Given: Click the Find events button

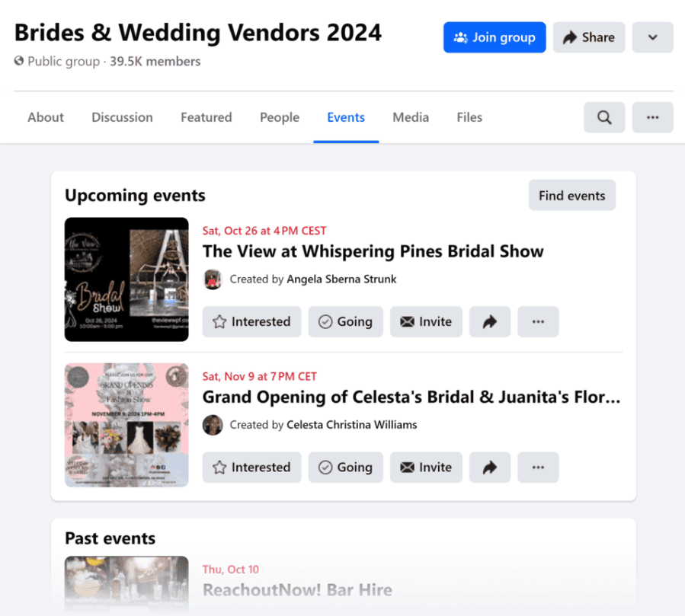Looking at the screenshot, I should point(571,196).
